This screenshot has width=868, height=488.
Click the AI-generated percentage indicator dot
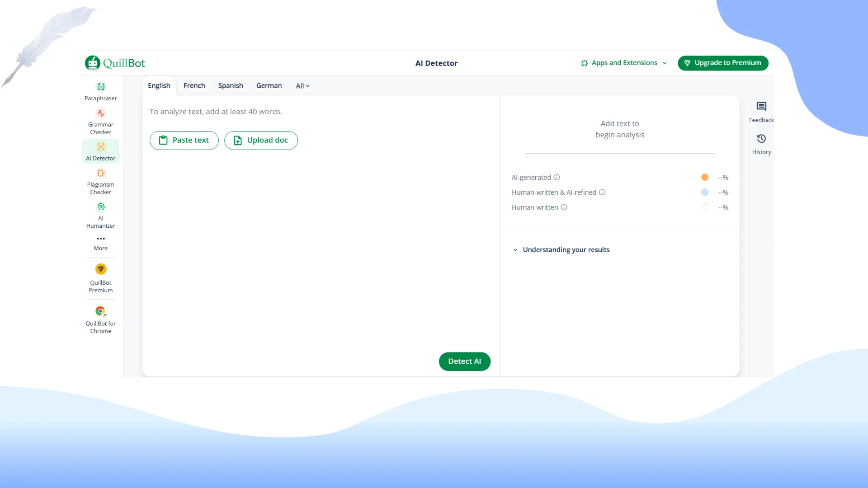point(704,177)
